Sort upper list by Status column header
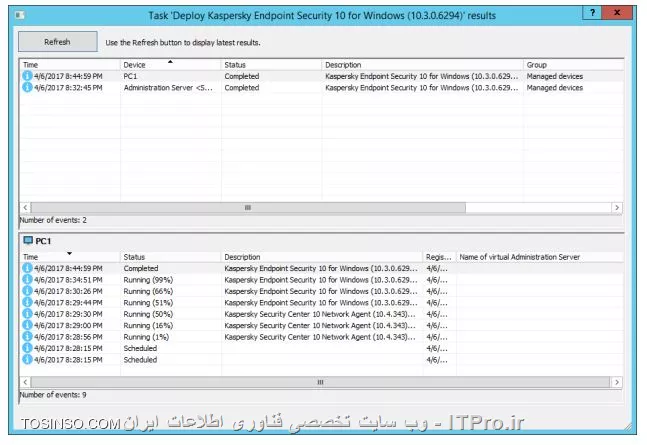 click(271, 65)
